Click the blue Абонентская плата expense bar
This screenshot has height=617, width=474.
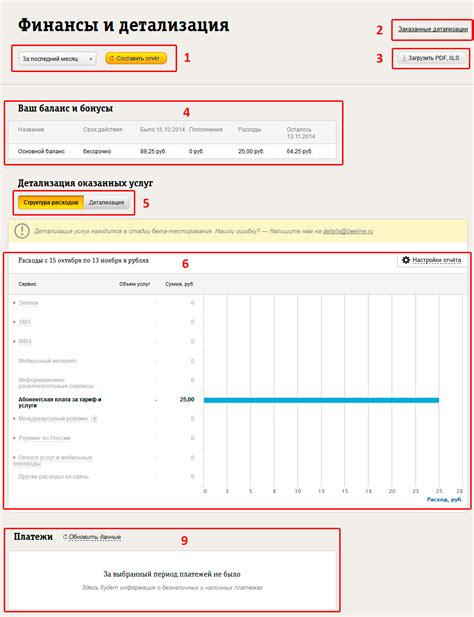[x=321, y=400]
